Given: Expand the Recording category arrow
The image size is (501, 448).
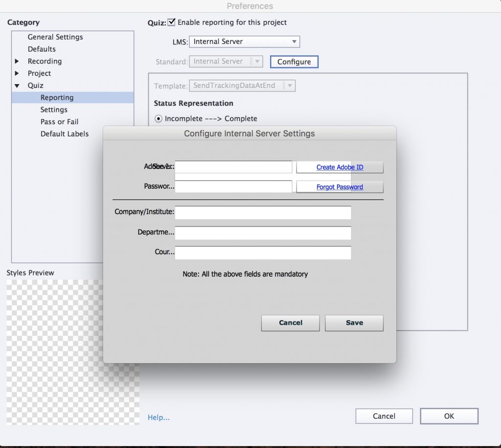Looking at the screenshot, I should [x=17, y=61].
